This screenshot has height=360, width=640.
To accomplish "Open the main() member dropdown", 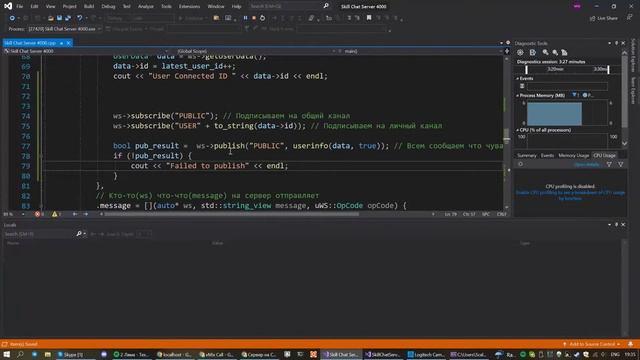I will click(421, 51).
